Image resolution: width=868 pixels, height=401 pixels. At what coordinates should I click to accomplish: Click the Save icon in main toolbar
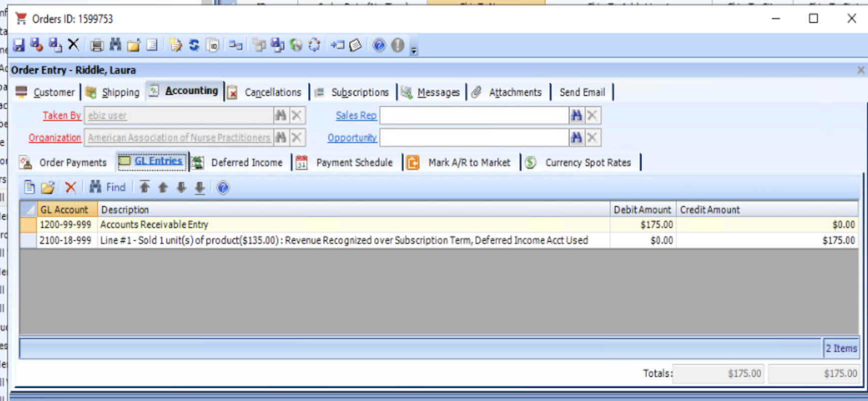(19, 45)
